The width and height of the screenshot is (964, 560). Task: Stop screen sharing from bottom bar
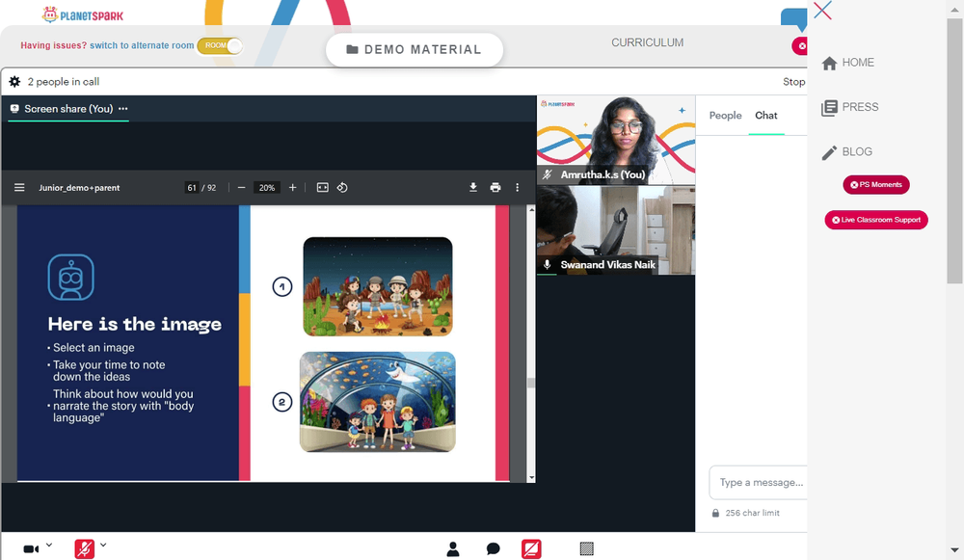tap(531, 548)
